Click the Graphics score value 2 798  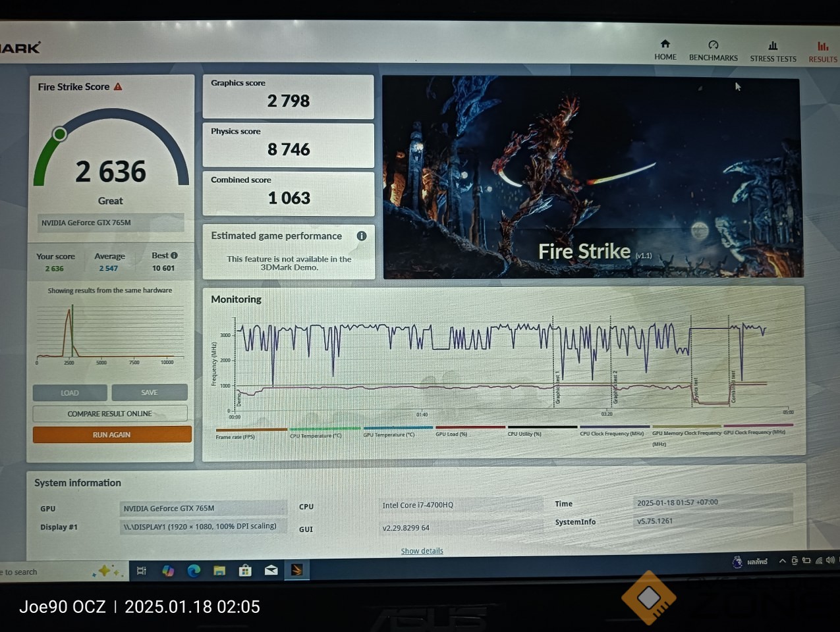(289, 101)
